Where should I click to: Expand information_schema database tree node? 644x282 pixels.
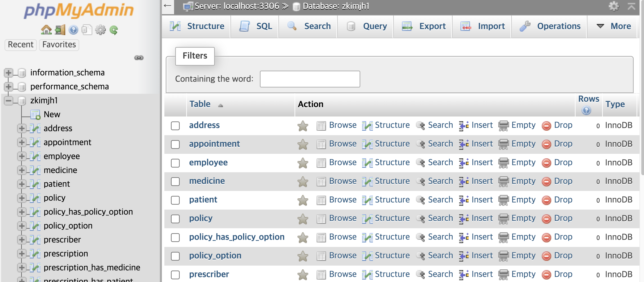pos(8,73)
